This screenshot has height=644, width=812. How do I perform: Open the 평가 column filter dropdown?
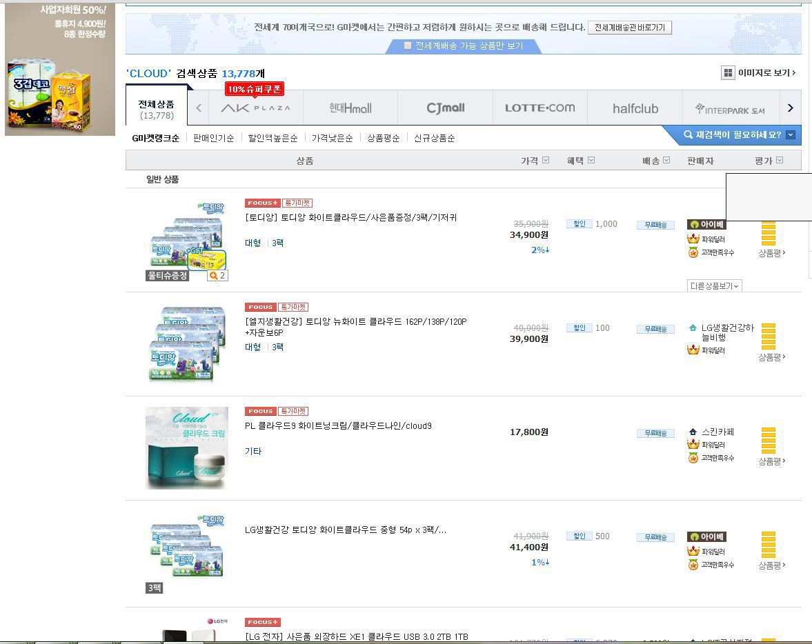(780, 161)
